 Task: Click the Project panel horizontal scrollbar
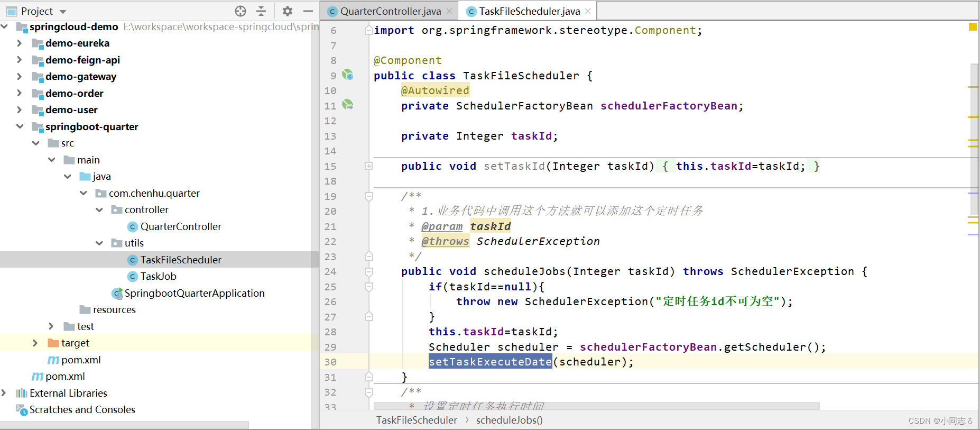(x=124, y=425)
